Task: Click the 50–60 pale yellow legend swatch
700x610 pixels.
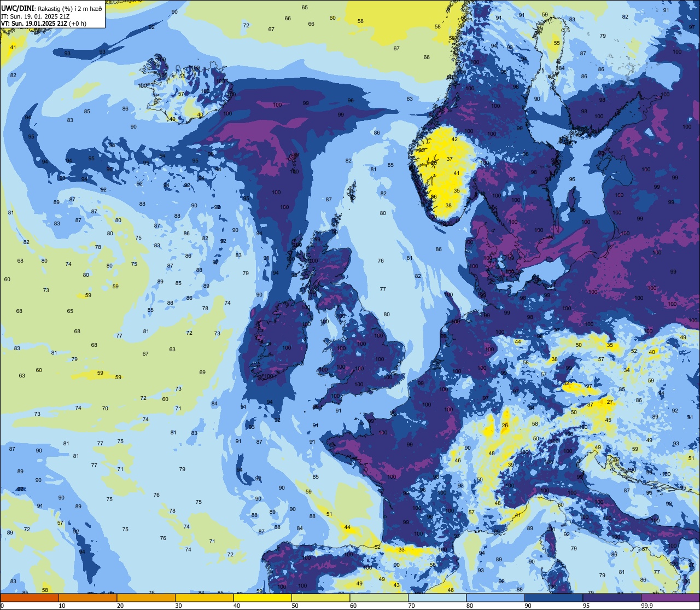Action: click(320, 597)
